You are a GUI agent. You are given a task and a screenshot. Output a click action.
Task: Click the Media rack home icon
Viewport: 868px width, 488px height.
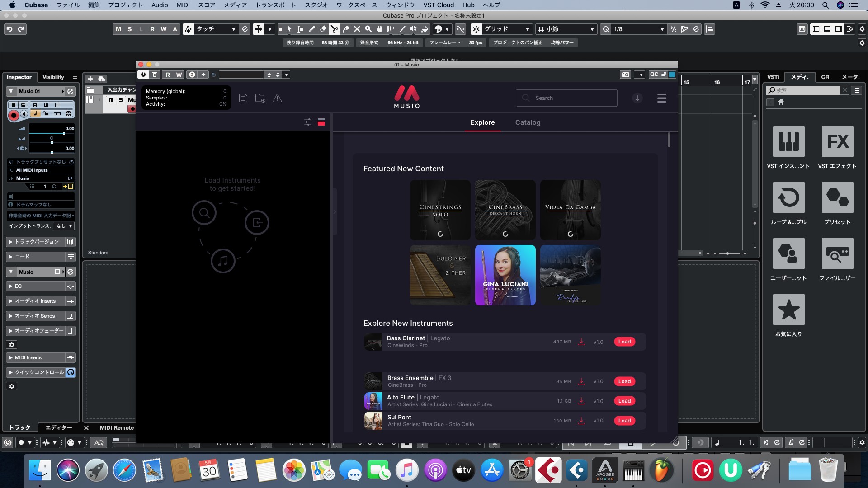(781, 102)
